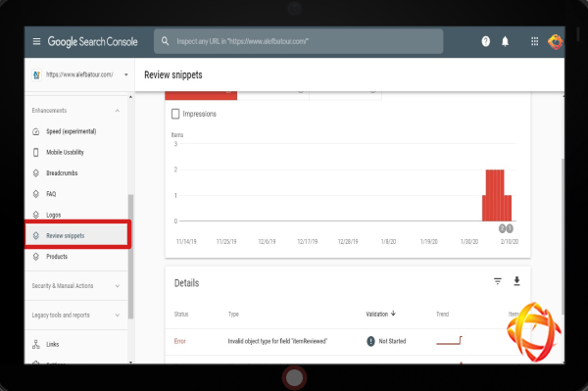Expand Legacy tools and reports section

coord(75,315)
